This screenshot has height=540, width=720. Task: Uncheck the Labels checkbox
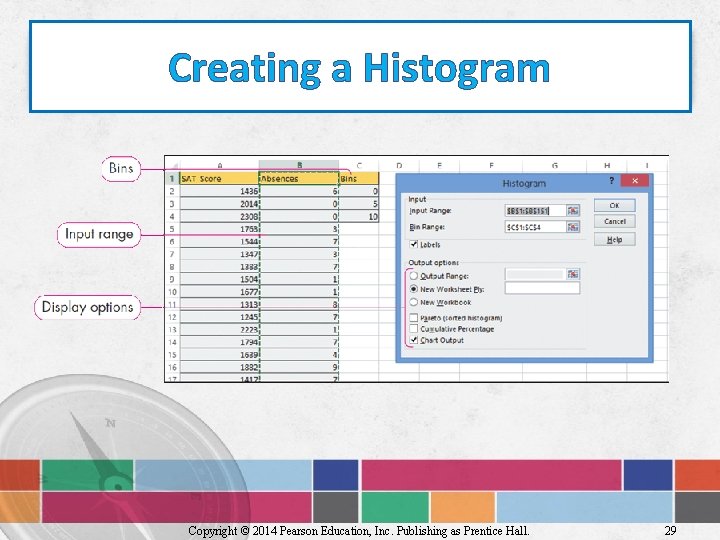click(413, 244)
